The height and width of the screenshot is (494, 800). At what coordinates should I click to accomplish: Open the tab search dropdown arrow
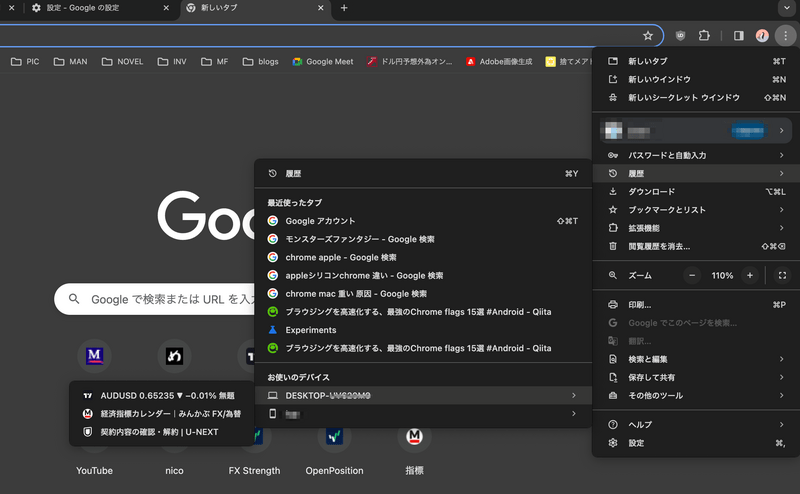tap(786, 8)
